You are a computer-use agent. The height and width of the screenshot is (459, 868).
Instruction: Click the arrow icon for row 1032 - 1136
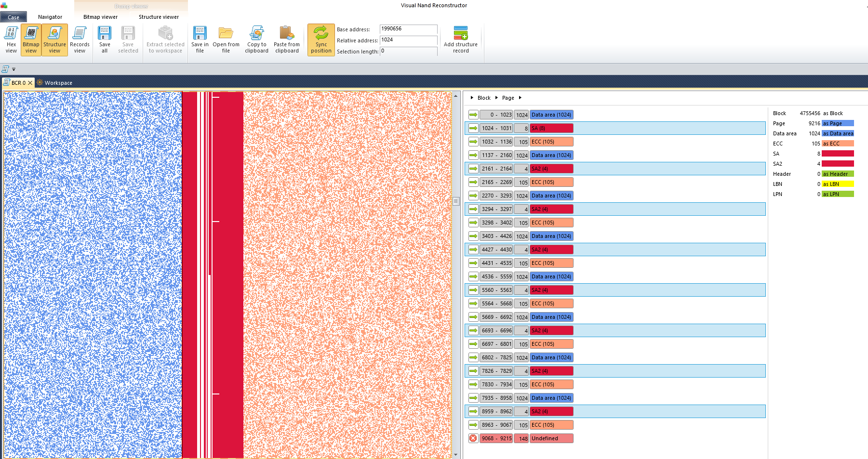(473, 142)
